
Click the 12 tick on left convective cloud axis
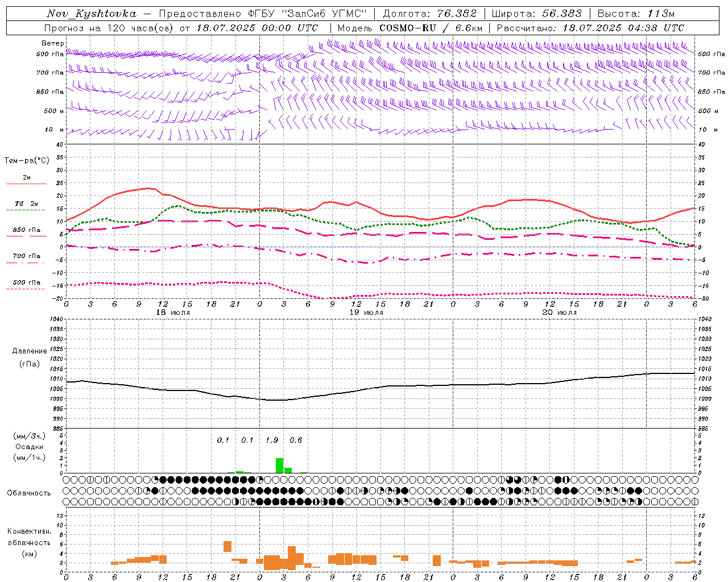click(x=60, y=516)
